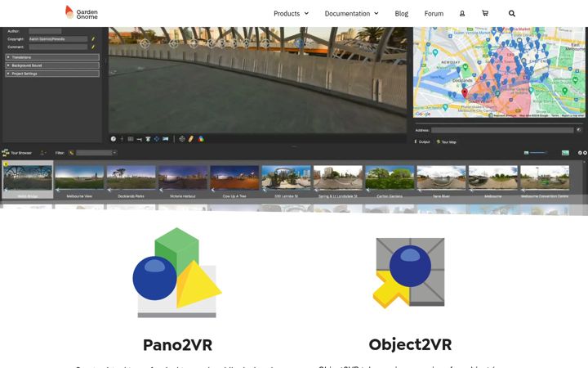The image size is (588, 368).
Task: Open the Forum link
Action: pos(434,14)
